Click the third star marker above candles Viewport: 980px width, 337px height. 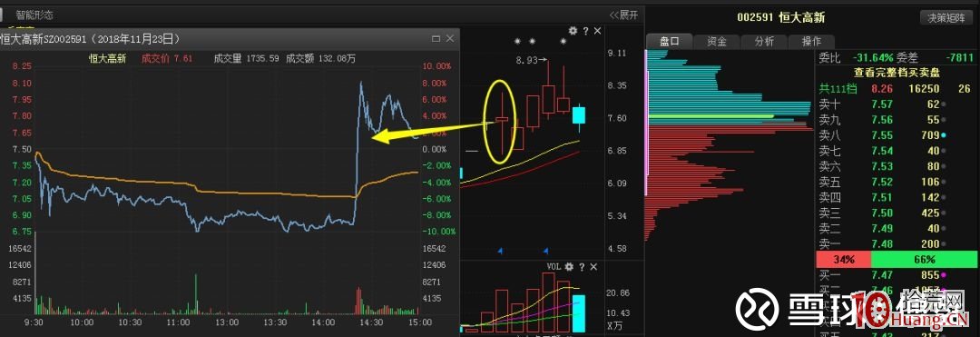click(563, 41)
